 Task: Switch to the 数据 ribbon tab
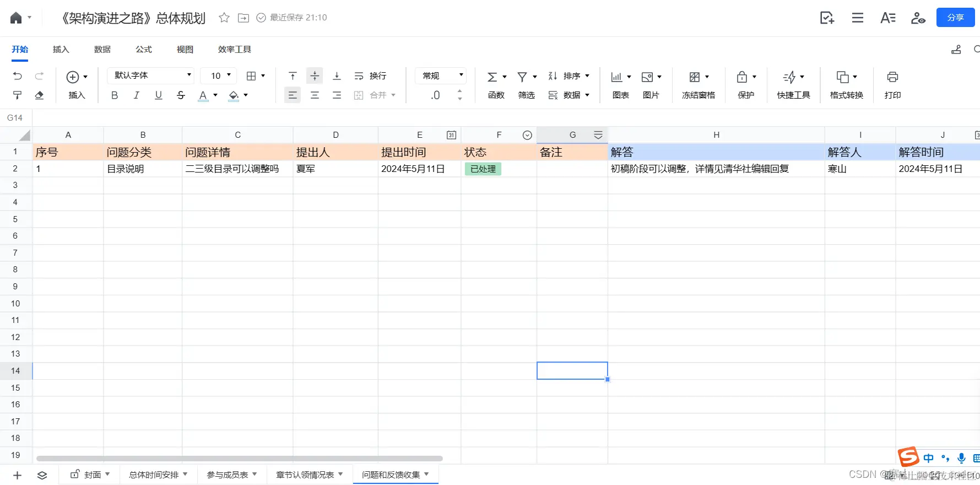click(102, 50)
